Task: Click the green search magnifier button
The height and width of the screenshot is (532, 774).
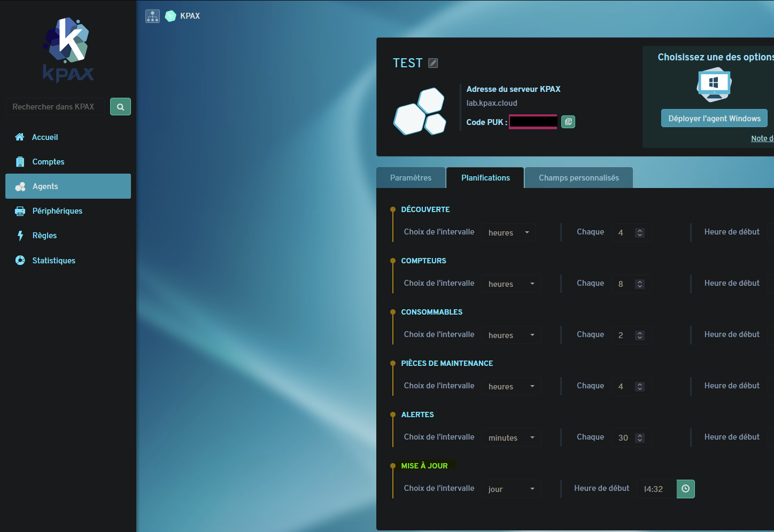Action: coord(120,107)
